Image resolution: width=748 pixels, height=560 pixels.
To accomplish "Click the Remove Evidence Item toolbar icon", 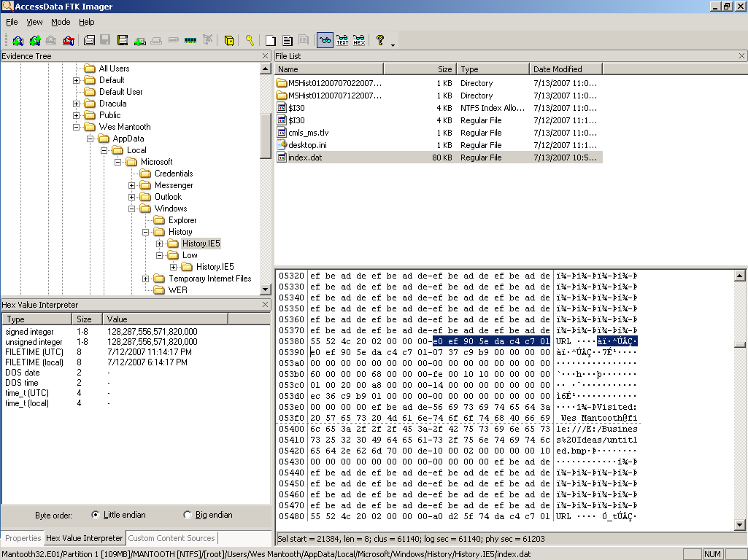I will 69,41.
